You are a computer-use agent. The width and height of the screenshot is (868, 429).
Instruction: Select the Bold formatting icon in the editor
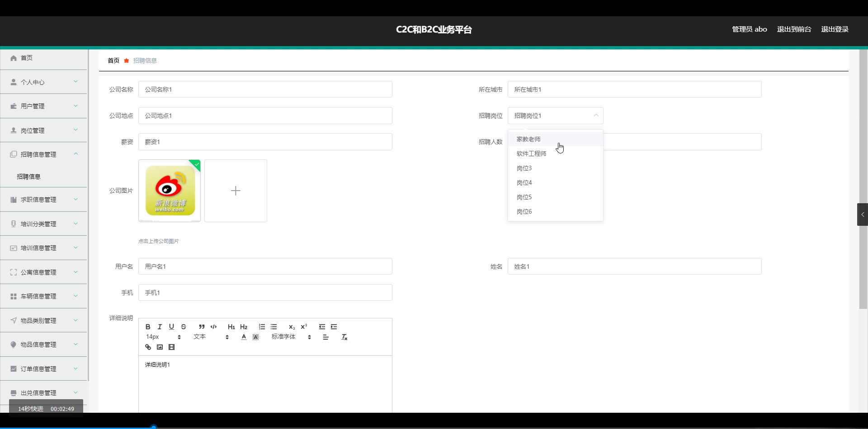click(148, 327)
